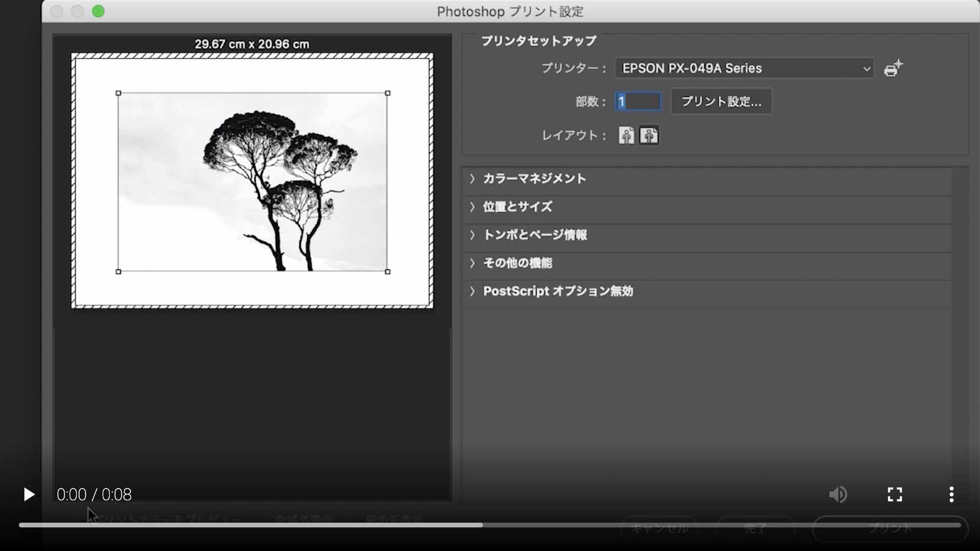Open video more options menu
The image size is (980, 551).
click(951, 494)
